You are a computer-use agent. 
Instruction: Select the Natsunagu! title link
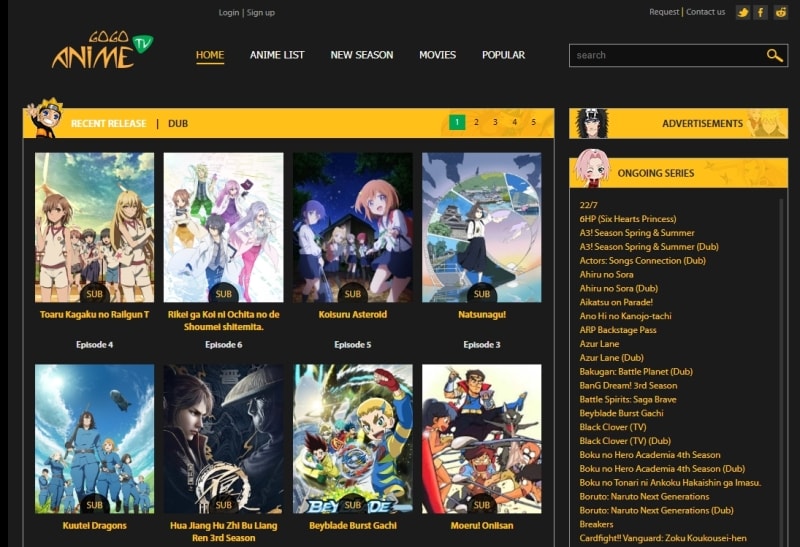(x=481, y=314)
